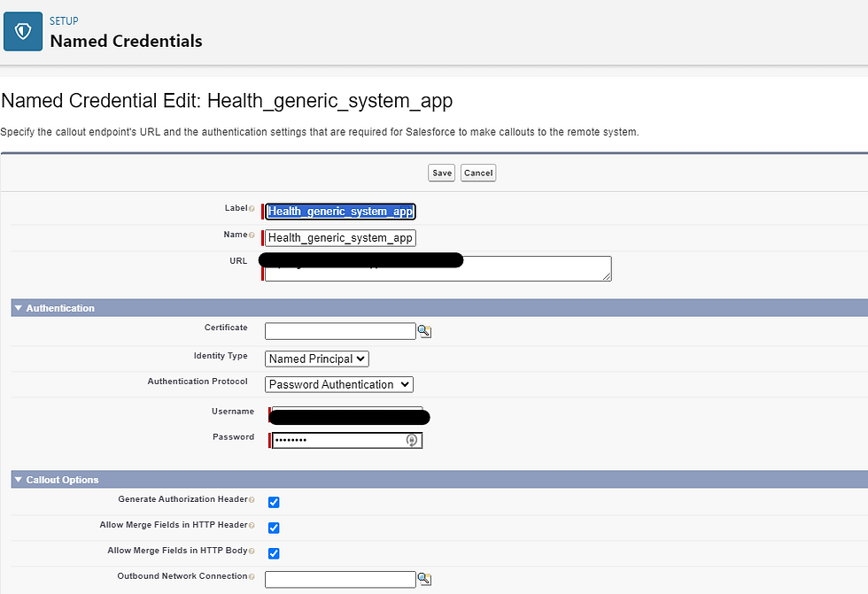Image resolution: width=868 pixels, height=594 pixels.
Task: Toggle Allow Merge Fields in HTTP Header checkbox
Action: tap(274, 528)
